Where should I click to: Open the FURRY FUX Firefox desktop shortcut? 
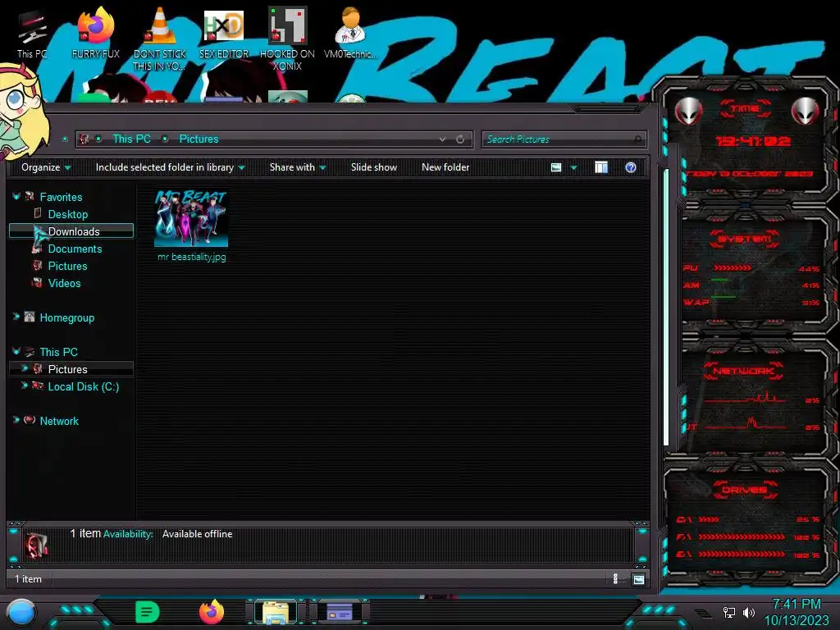95,32
